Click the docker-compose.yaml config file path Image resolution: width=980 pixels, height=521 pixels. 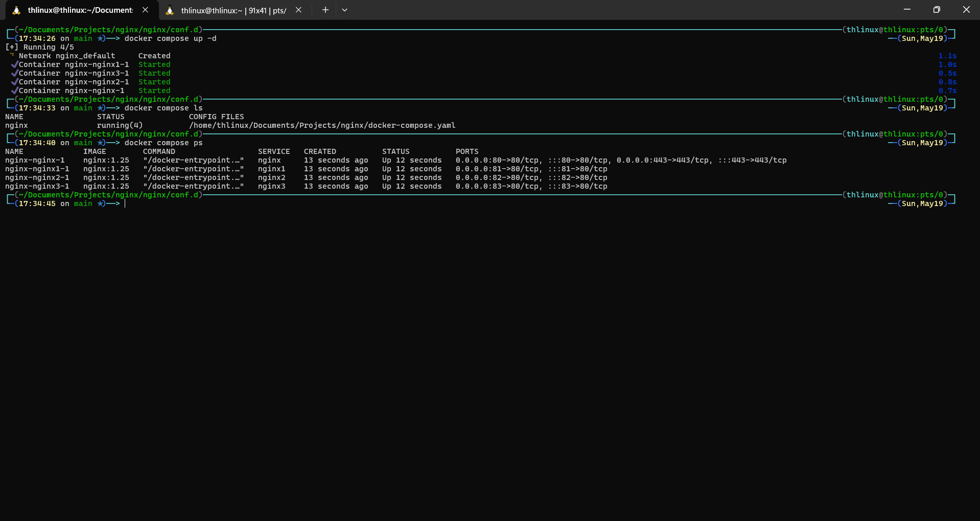[322, 126]
